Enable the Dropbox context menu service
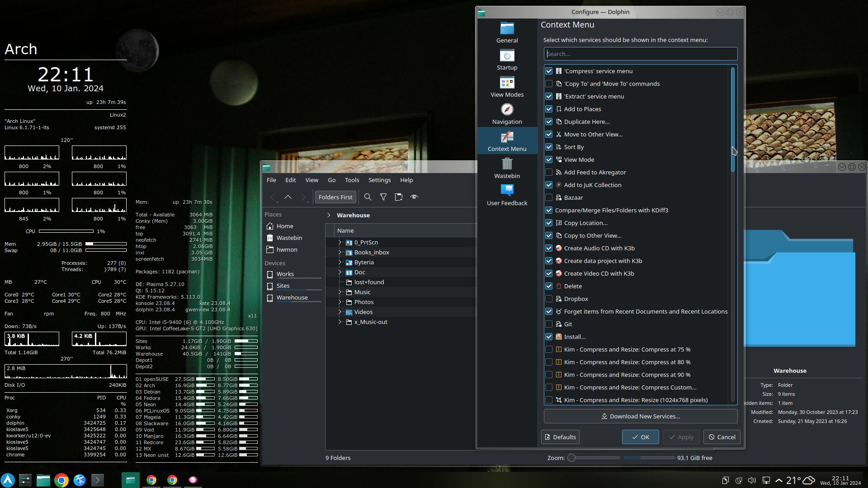The width and height of the screenshot is (868, 488). pyautogui.click(x=549, y=299)
